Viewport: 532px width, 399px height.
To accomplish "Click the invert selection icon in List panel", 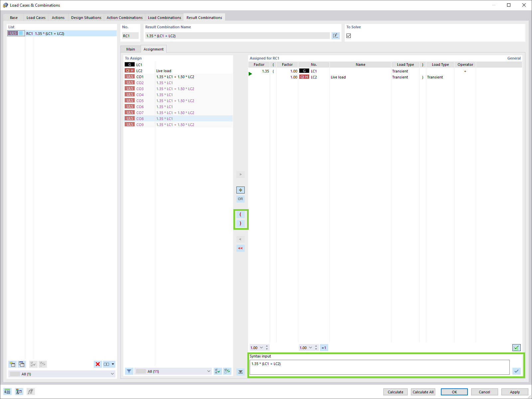I will tap(43, 364).
